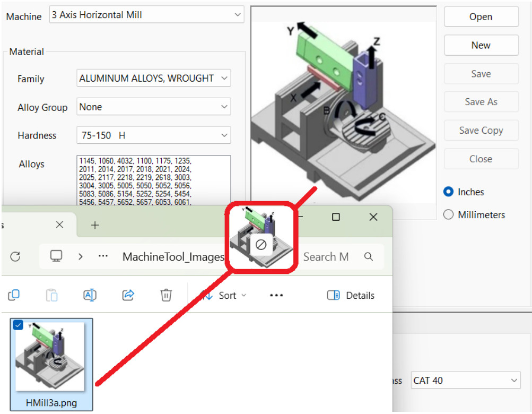532x414 pixels.
Task: Open the Sort dropdown in Explorer toolbar
Action: pos(224,296)
